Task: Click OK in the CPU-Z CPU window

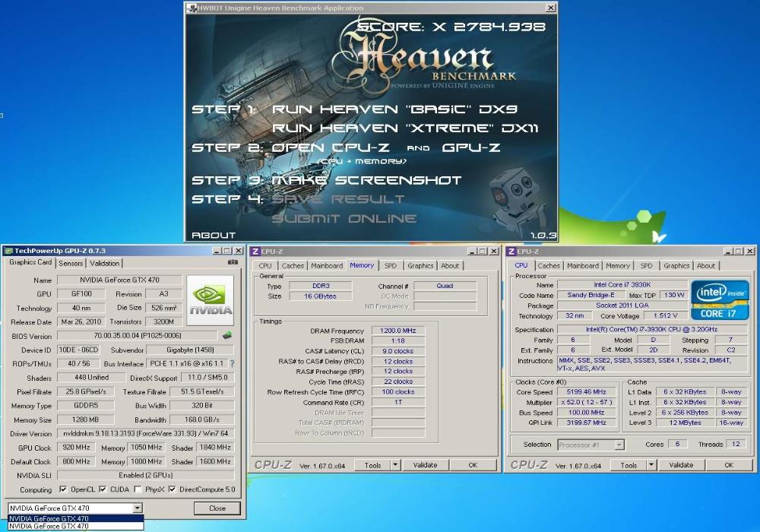Action: [729, 465]
